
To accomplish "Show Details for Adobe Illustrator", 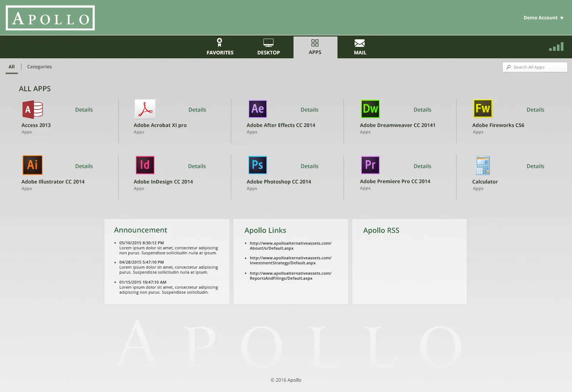I will point(84,166).
